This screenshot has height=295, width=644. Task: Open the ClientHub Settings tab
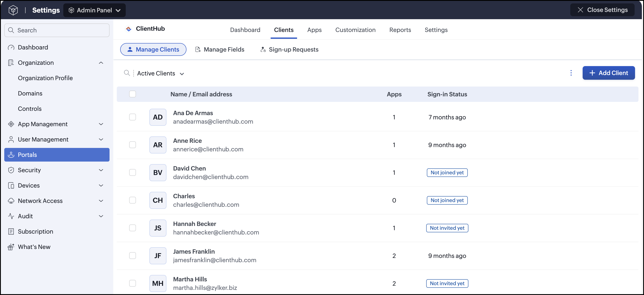pyautogui.click(x=436, y=30)
